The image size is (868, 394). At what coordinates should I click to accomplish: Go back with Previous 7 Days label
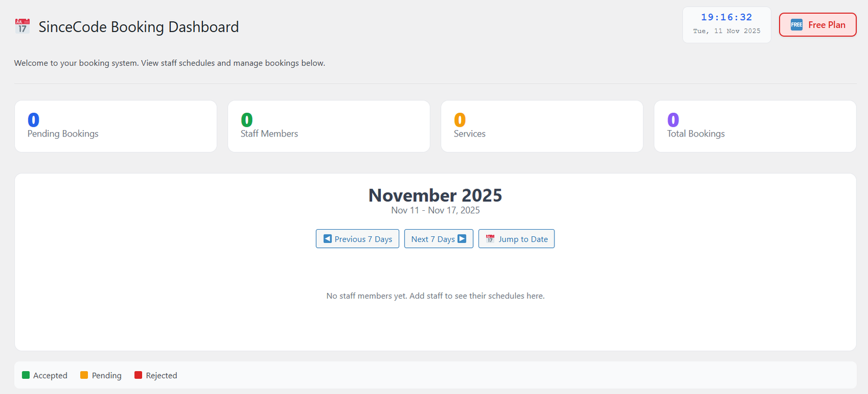point(363,239)
